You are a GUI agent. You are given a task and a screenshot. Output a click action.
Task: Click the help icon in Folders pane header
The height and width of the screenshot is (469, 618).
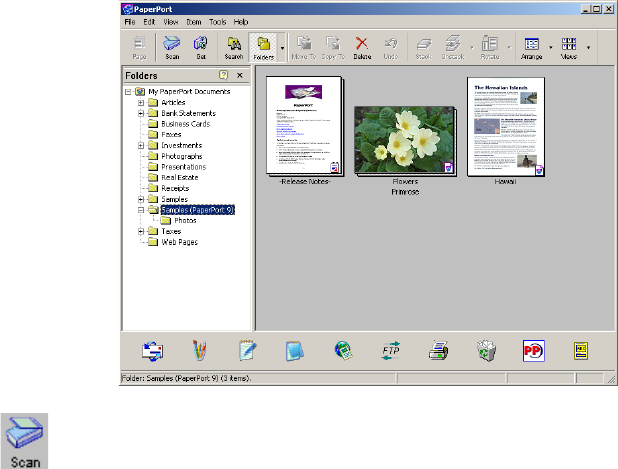pos(223,75)
